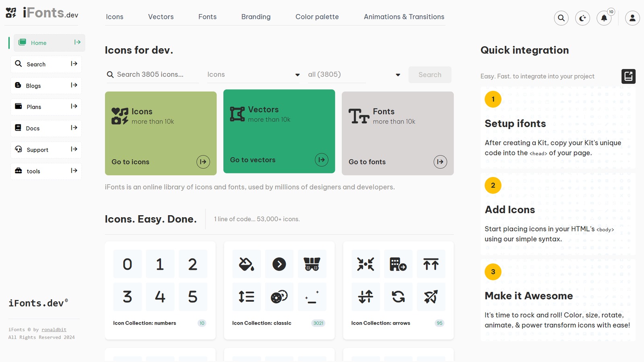
Task: Expand the Docs sidebar item arrow
Action: [x=74, y=128]
